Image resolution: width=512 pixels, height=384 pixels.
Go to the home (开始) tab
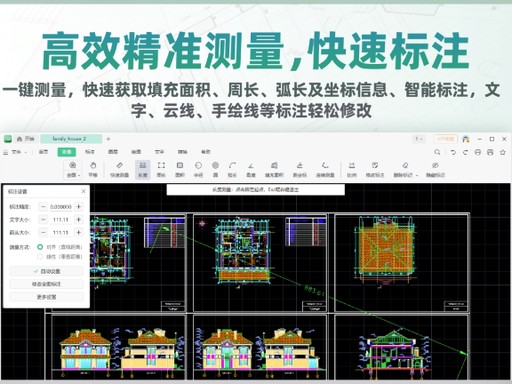click(26, 139)
